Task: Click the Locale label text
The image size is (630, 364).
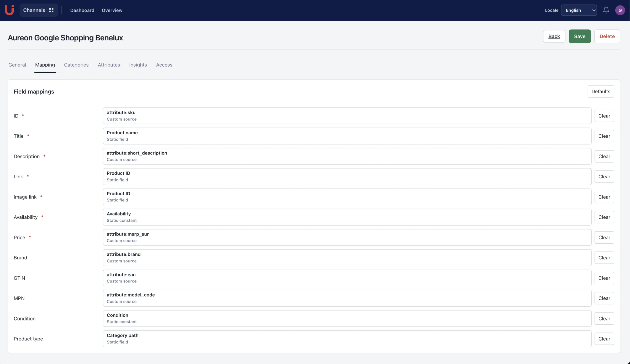Action: 552,10
